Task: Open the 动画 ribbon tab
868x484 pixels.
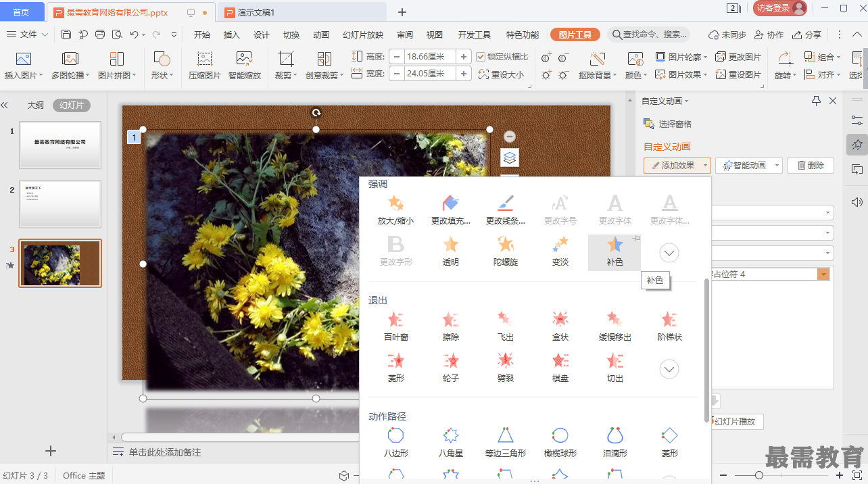Action: (x=321, y=35)
